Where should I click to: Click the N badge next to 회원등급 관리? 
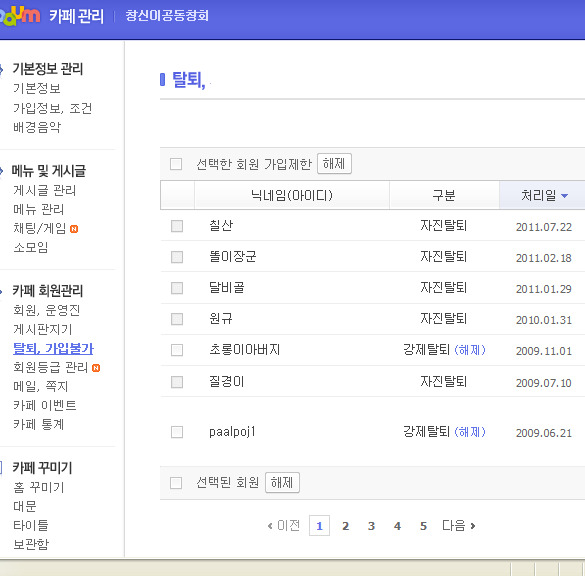(x=96, y=368)
